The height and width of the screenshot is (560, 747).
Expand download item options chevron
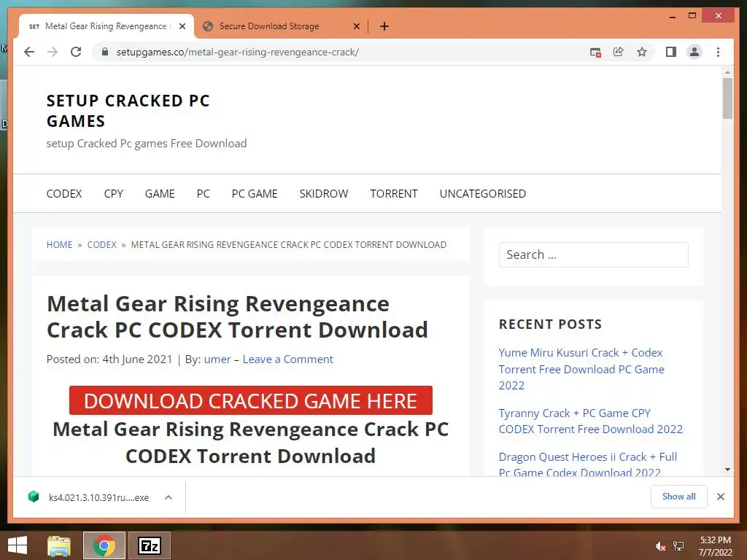(x=169, y=497)
